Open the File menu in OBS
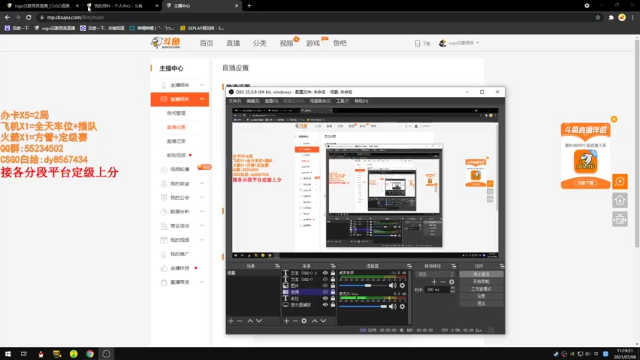Screen dimensions: 640x360 point(235,101)
